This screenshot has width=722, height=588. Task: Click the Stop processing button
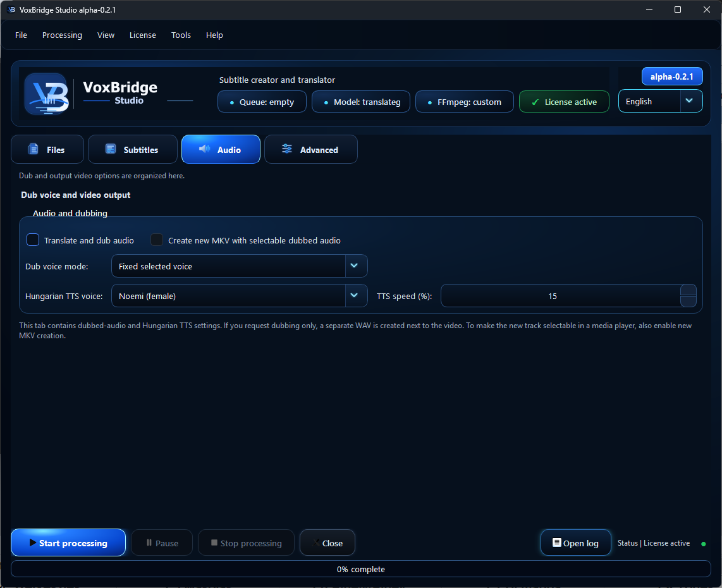[246, 542]
